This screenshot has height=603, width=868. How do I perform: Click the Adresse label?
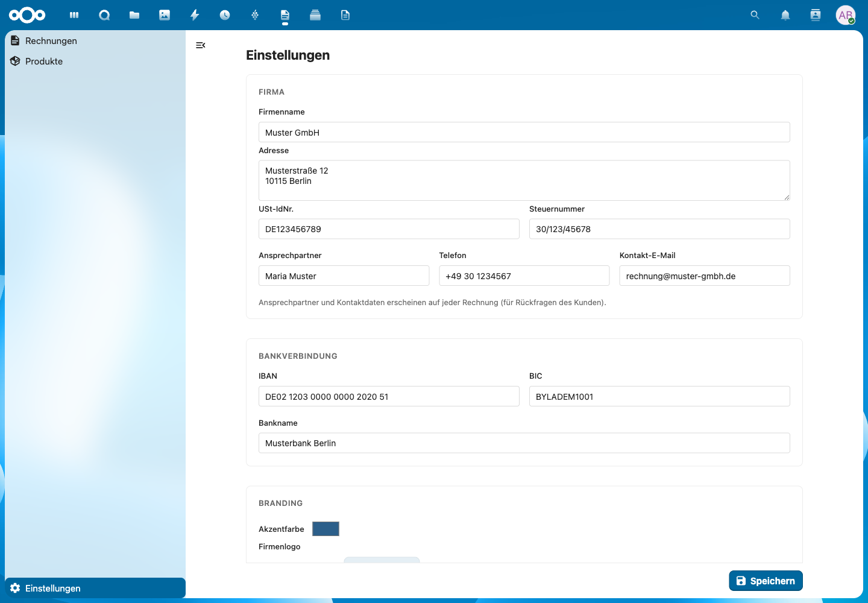click(274, 151)
